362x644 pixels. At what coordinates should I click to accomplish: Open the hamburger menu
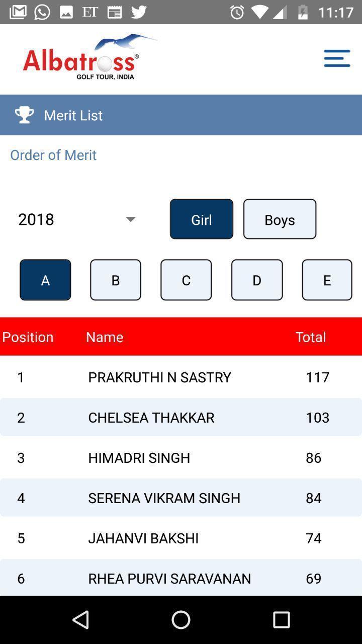pos(337,58)
